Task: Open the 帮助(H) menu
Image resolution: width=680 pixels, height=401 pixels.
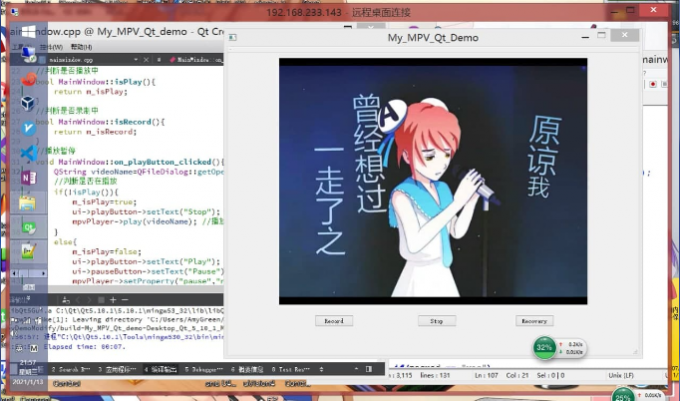Action: point(82,47)
